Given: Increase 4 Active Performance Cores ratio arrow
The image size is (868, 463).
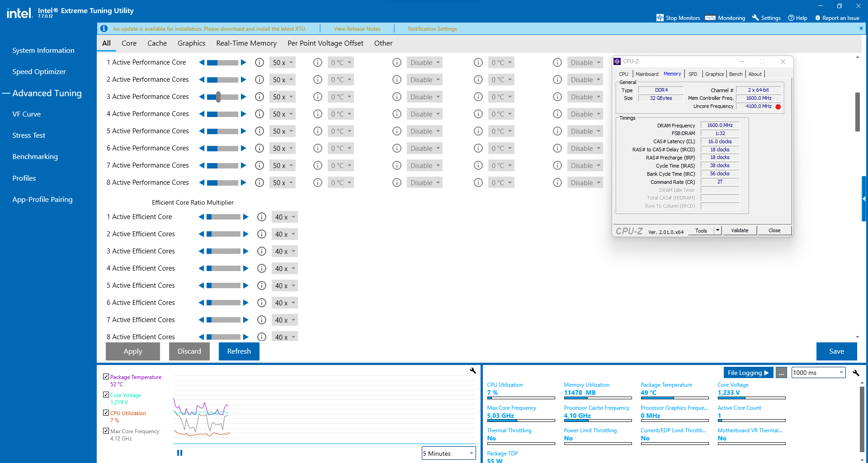Looking at the screenshot, I should [x=244, y=114].
